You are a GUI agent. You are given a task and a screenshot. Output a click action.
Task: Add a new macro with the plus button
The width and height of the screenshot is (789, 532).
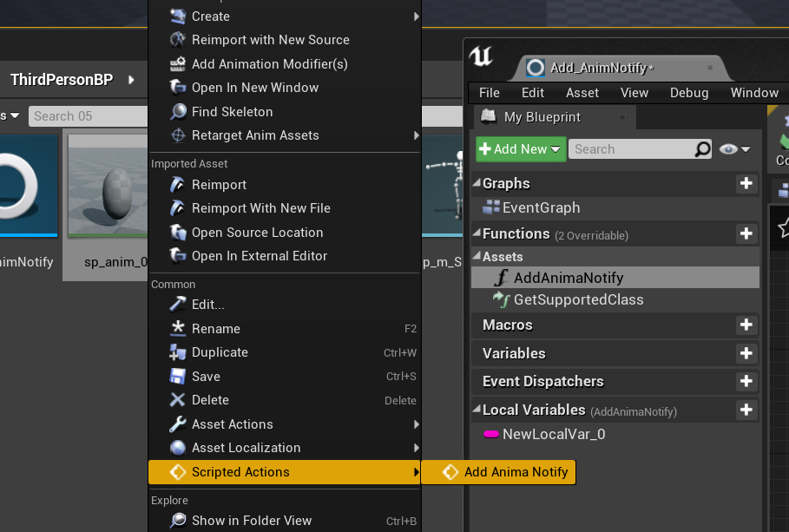tap(746, 325)
